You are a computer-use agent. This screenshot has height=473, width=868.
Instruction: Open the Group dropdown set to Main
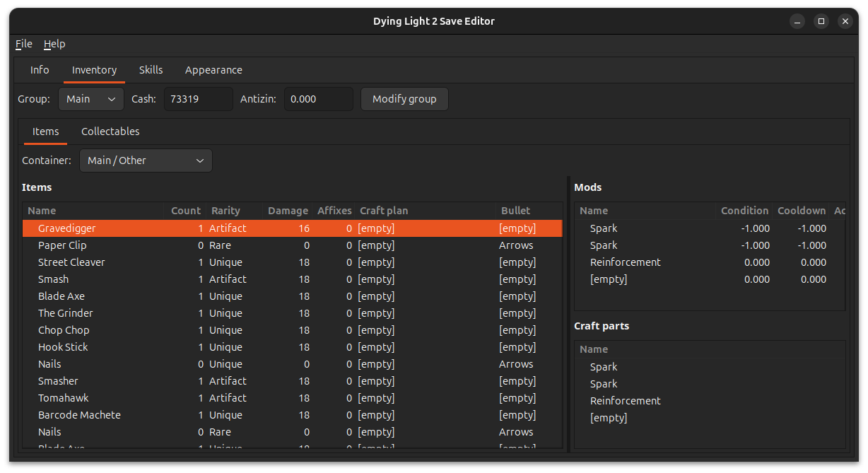[91, 99]
